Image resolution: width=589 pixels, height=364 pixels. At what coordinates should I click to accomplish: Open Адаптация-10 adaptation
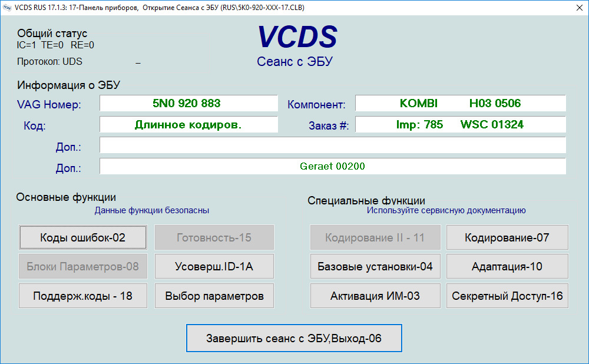coord(507,266)
